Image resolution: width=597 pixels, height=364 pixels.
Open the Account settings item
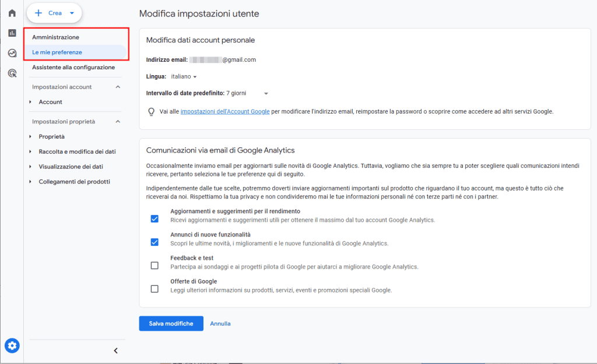pyautogui.click(x=50, y=102)
